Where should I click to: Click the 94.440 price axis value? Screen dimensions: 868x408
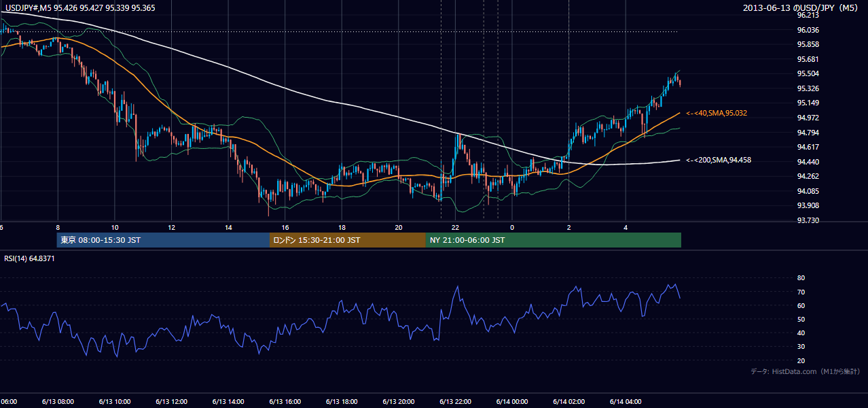(808, 162)
